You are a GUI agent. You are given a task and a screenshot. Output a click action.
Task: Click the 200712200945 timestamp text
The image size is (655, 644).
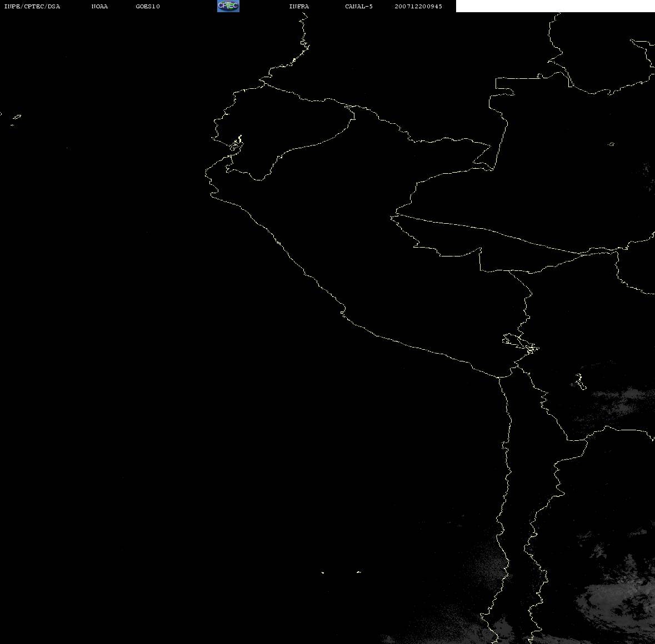[418, 7]
